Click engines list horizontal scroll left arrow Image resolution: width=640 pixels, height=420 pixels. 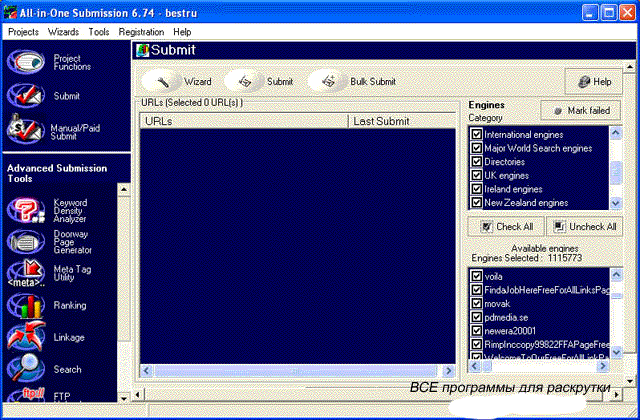pyautogui.click(x=474, y=366)
